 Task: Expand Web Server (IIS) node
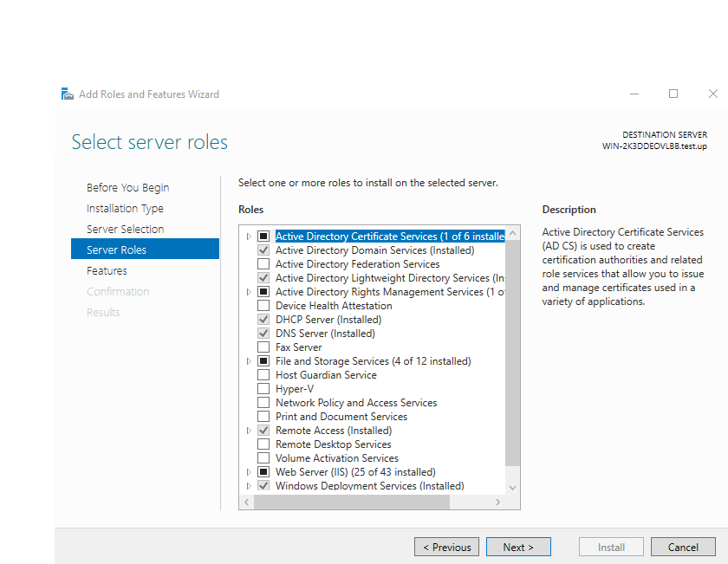pyautogui.click(x=249, y=472)
